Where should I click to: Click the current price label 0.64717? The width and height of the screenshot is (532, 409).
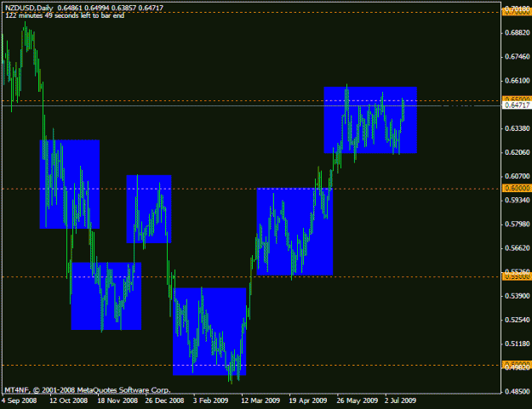click(x=517, y=105)
